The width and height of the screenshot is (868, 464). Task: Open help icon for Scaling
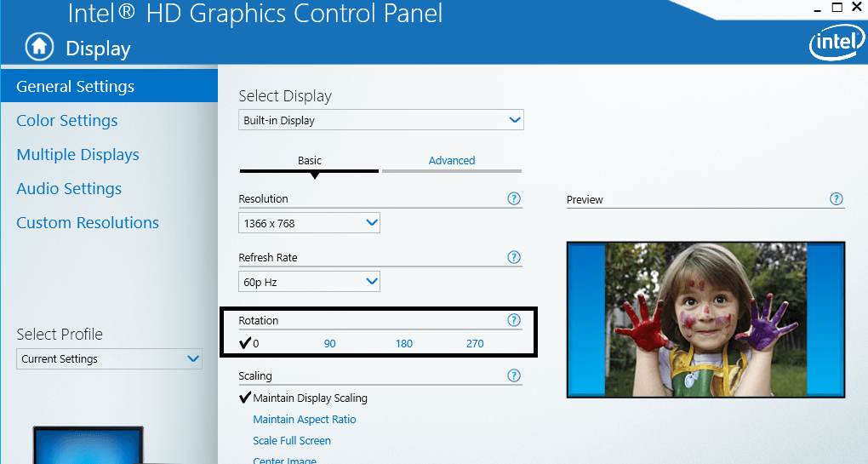click(514, 375)
